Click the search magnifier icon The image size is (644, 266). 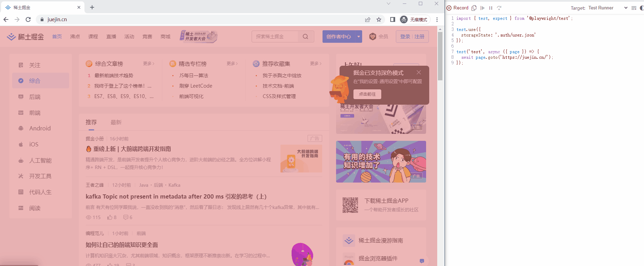(305, 37)
